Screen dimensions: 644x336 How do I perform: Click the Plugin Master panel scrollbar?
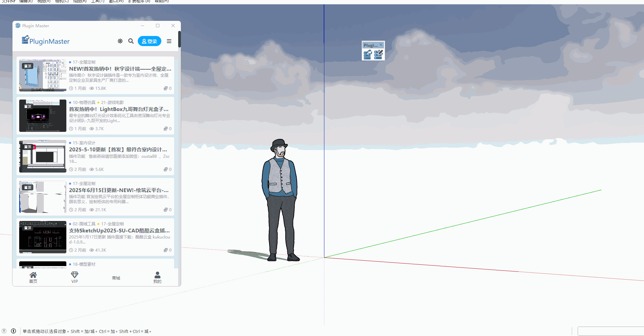[x=180, y=39]
